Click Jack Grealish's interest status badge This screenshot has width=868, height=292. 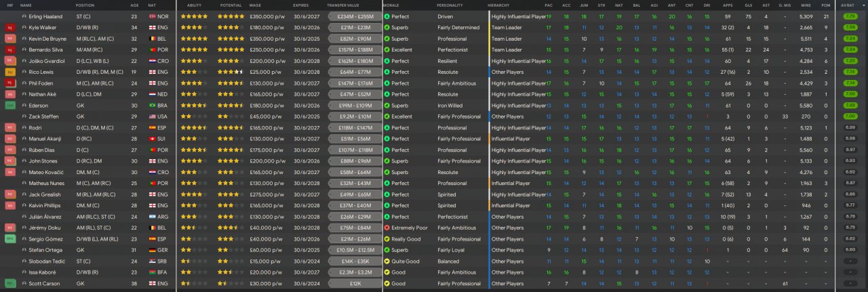pos(10,194)
